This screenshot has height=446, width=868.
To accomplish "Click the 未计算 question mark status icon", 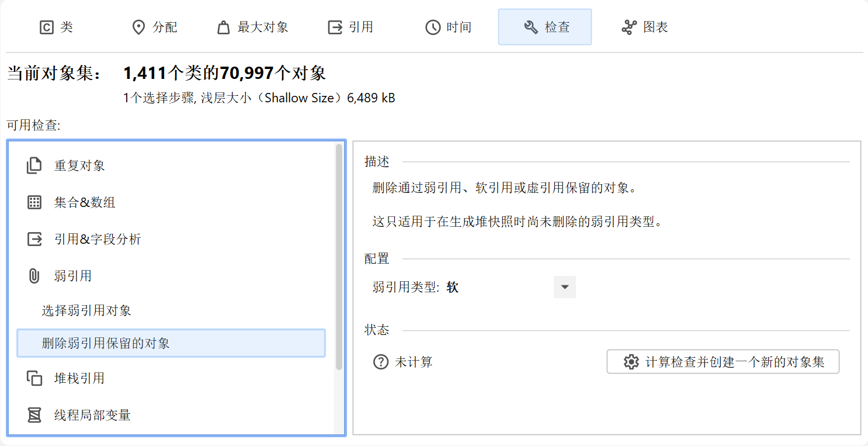I will 381,362.
